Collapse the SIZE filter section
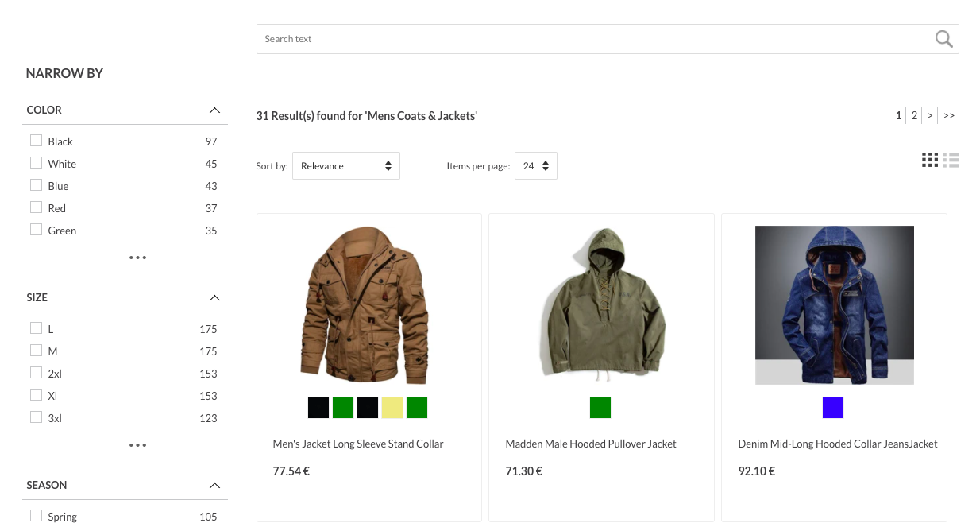This screenshot has height=531, width=980. [214, 298]
